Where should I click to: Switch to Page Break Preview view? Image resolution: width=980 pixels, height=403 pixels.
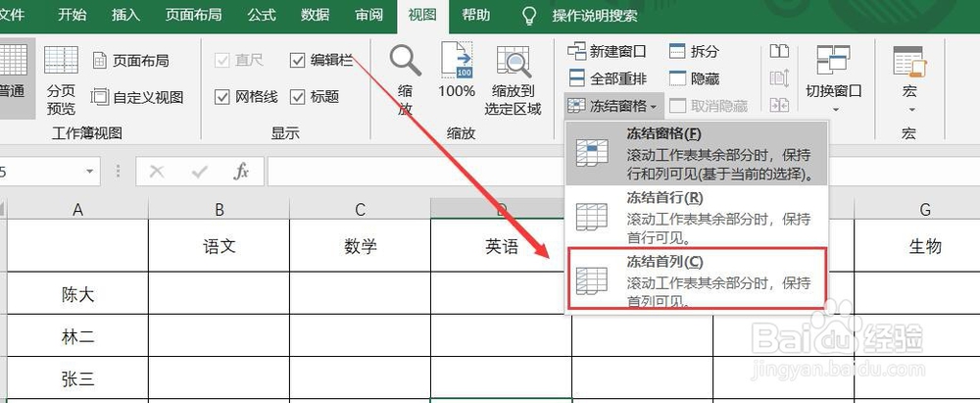[x=61, y=80]
